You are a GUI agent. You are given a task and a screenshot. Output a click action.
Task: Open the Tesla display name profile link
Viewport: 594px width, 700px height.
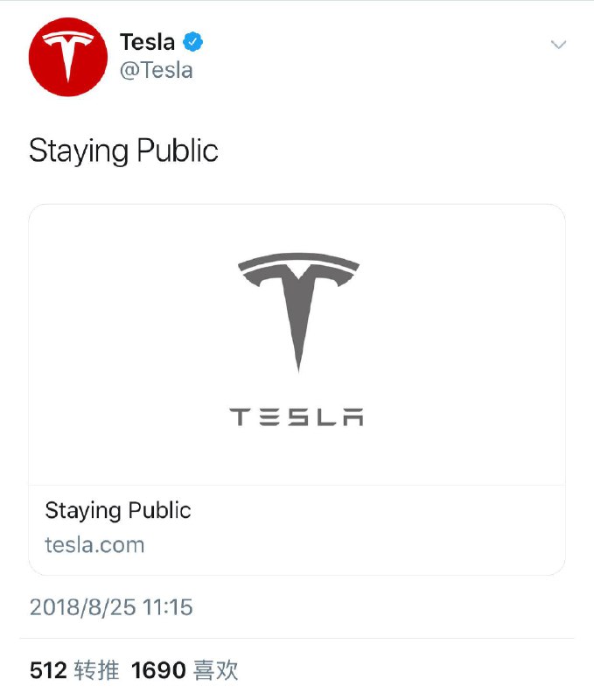coord(147,42)
